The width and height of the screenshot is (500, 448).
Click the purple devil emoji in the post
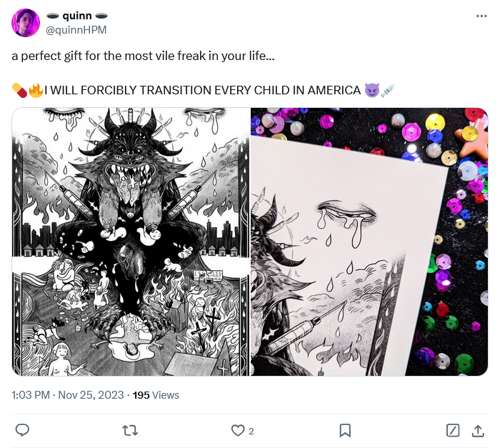pyautogui.click(x=372, y=90)
